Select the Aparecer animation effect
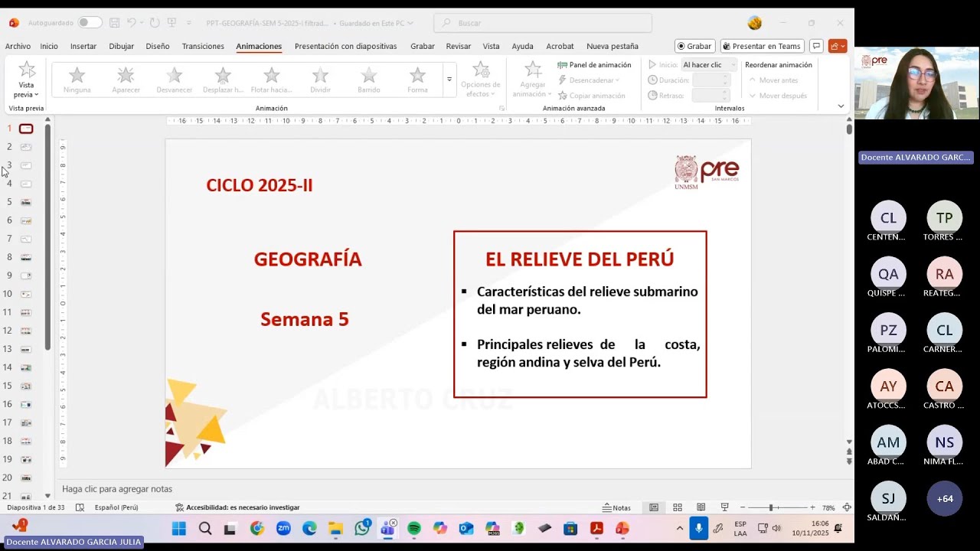Viewport: 980px width, 551px height. click(126, 80)
